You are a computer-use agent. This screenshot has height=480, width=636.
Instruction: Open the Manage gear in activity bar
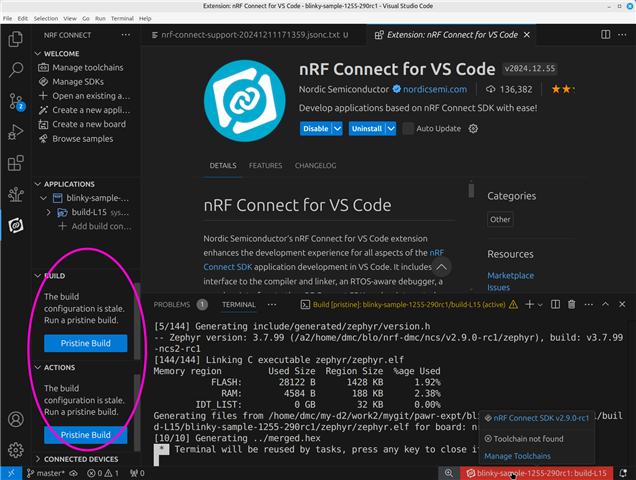pos(15,450)
